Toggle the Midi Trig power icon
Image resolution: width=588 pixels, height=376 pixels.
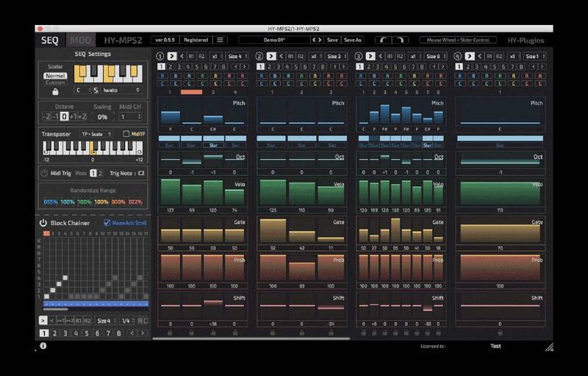[x=43, y=173]
